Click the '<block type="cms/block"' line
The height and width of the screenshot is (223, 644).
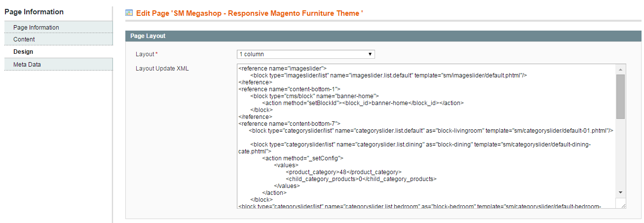pos(314,96)
